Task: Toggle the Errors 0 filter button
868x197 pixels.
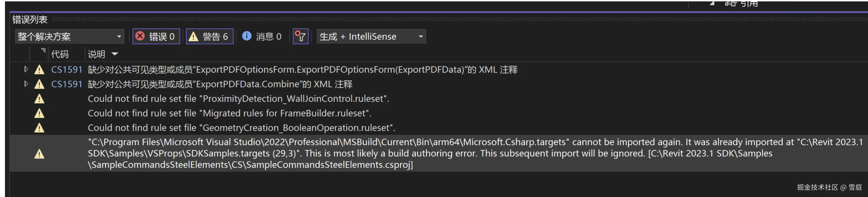Action: (x=156, y=36)
